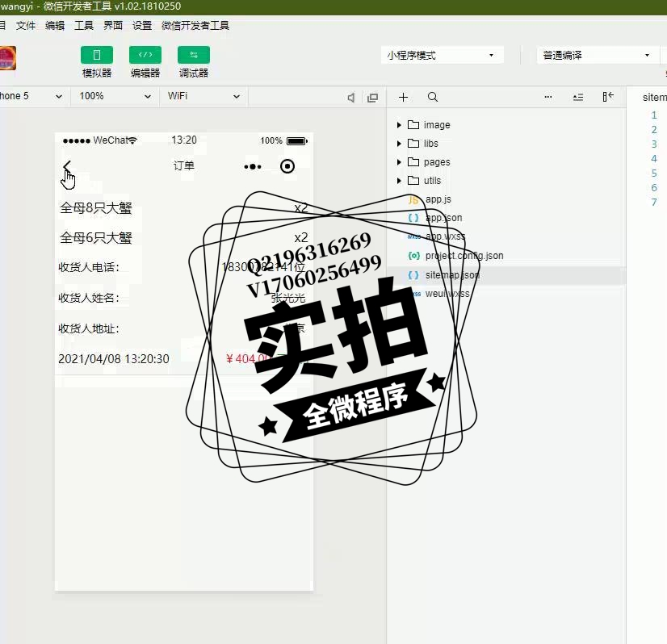
Task: Close the mini program with capsule button
Action: pyautogui.click(x=287, y=166)
